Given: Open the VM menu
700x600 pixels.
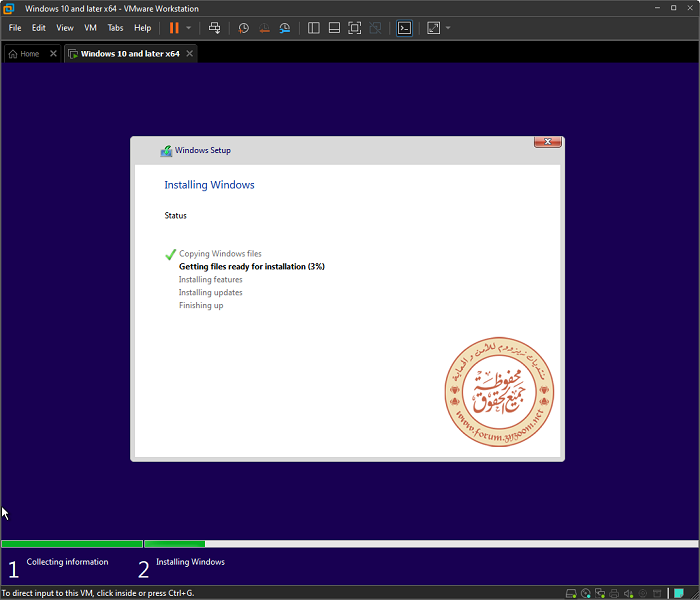Looking at the screenshot, I should click(x=90, y=28).
